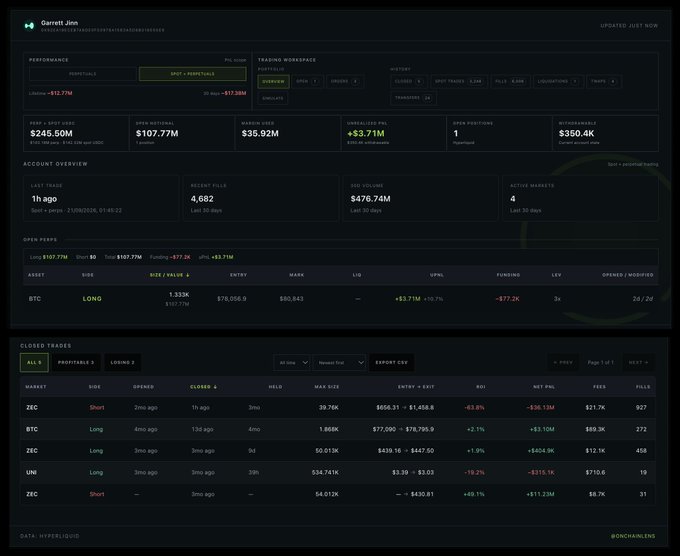Sort closed trades by ROI column

coord(481,387)
